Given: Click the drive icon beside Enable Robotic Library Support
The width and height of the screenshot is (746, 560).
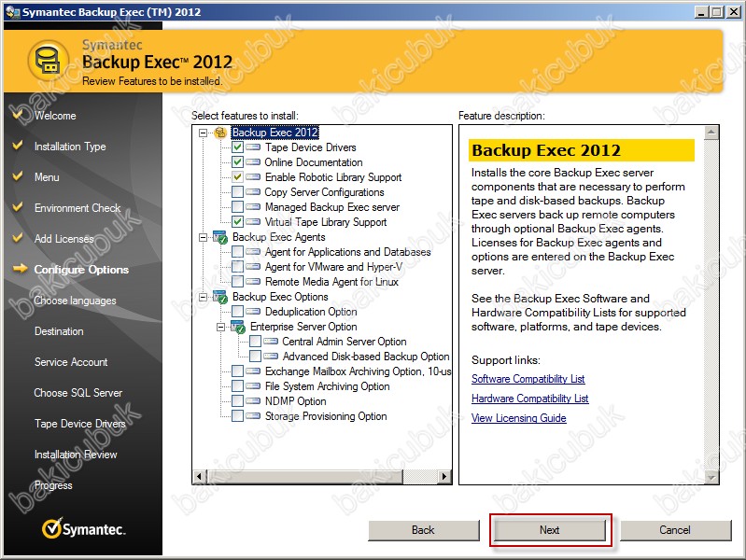Looking at the screenshot, I should 253,177.
